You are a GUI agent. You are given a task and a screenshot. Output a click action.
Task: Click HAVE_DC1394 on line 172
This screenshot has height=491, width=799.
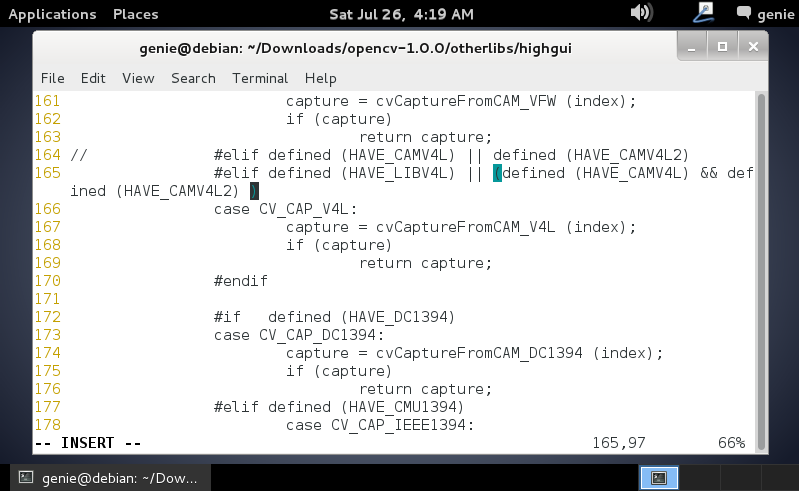(x=397, y=317)
